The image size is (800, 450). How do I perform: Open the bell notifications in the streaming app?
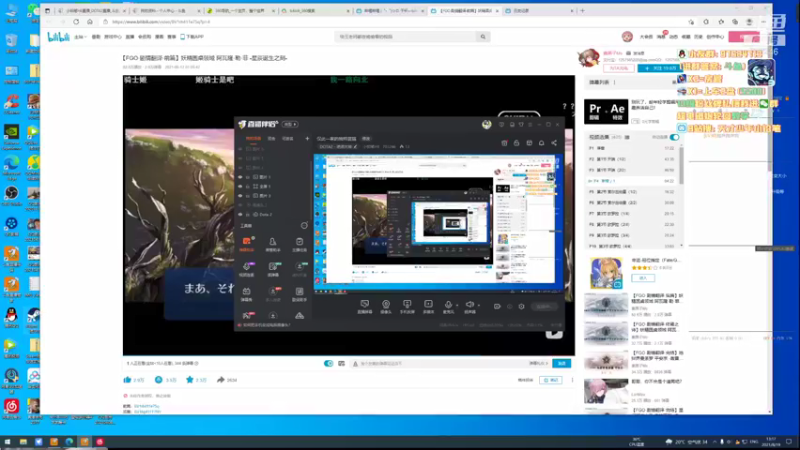click(x=541, y=143)
